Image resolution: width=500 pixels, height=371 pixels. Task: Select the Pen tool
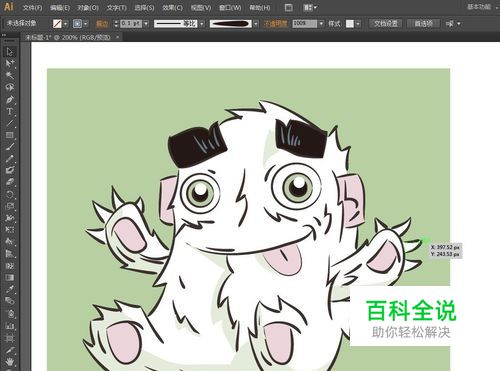9,99
